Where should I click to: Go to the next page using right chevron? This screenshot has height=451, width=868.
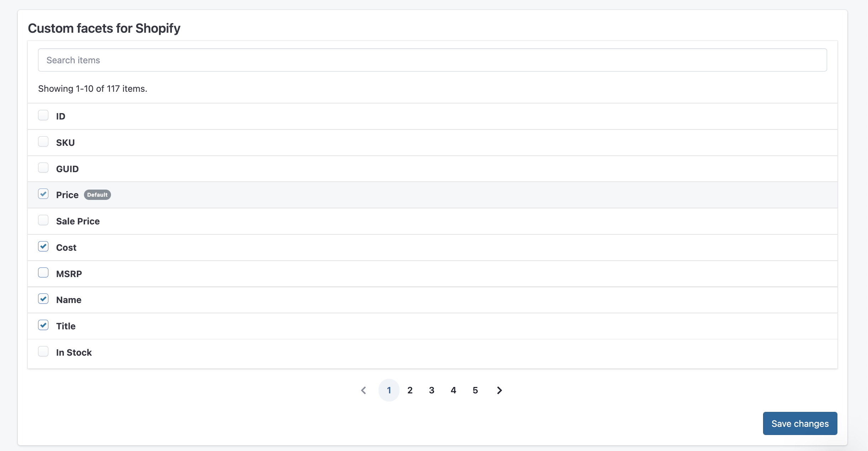tap(499, 390)
